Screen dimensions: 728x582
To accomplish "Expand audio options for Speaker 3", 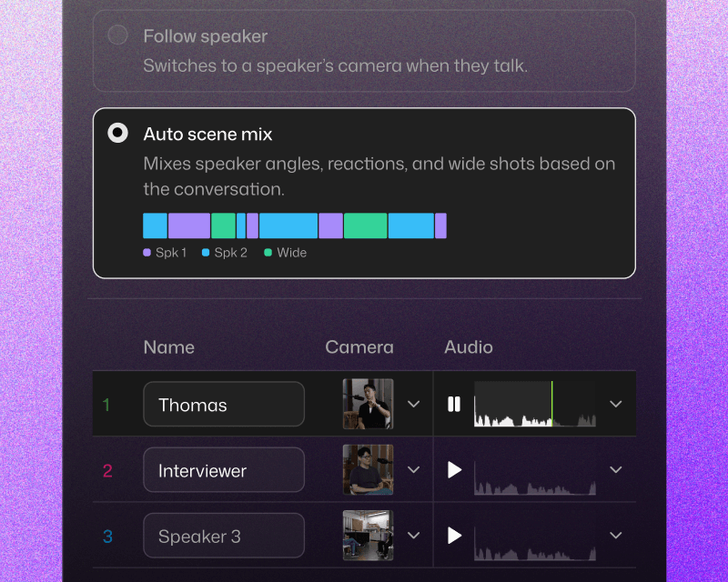I will [616, 535].
